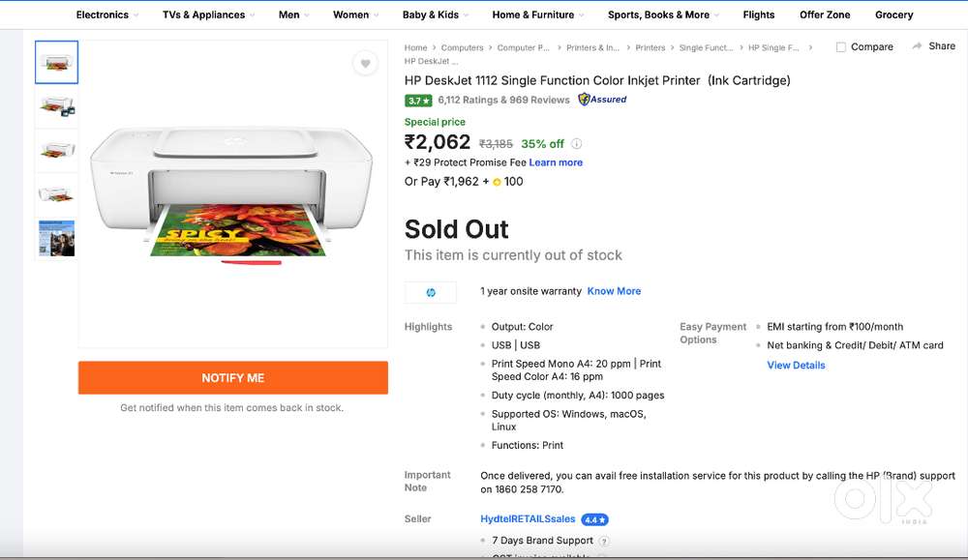Screen dimensions: 968x560
Task: Click the Computers breadcrumb link
Action: click(462, 47)
